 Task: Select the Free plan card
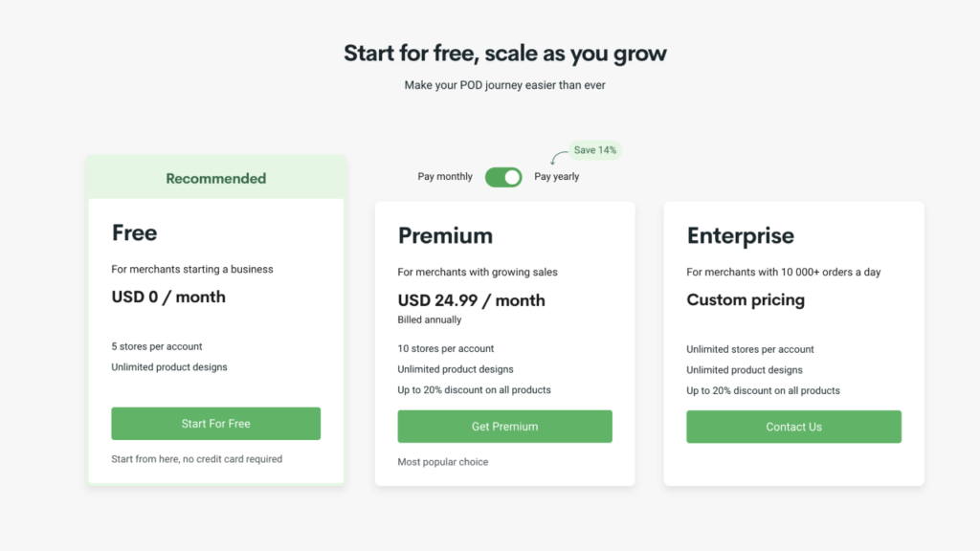[215, 325]
